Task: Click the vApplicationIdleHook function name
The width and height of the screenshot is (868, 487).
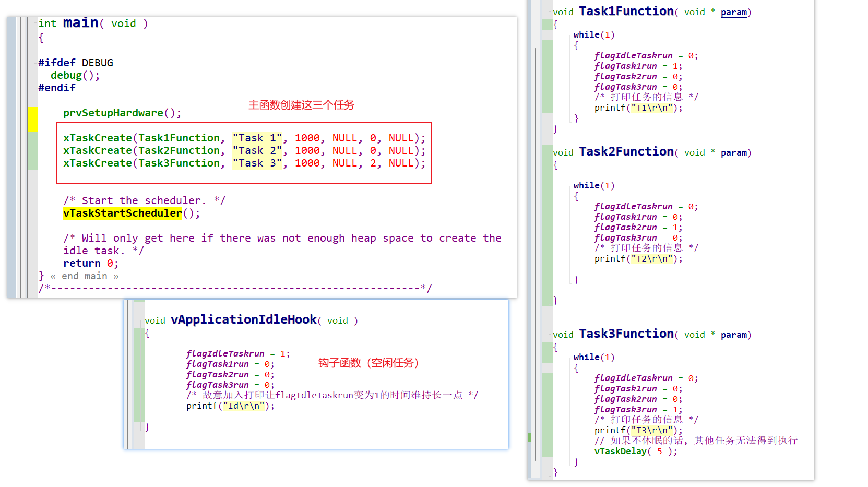Action: (244, 319)
